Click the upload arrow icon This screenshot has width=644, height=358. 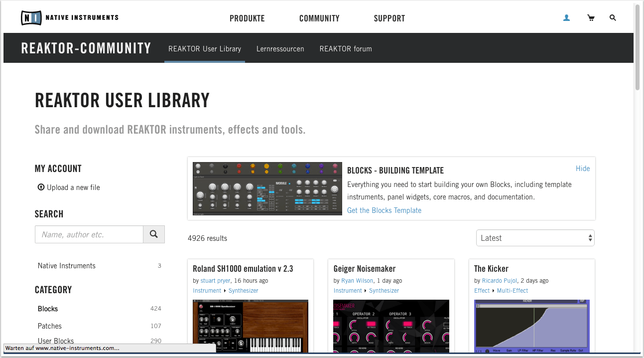[41, 187]
